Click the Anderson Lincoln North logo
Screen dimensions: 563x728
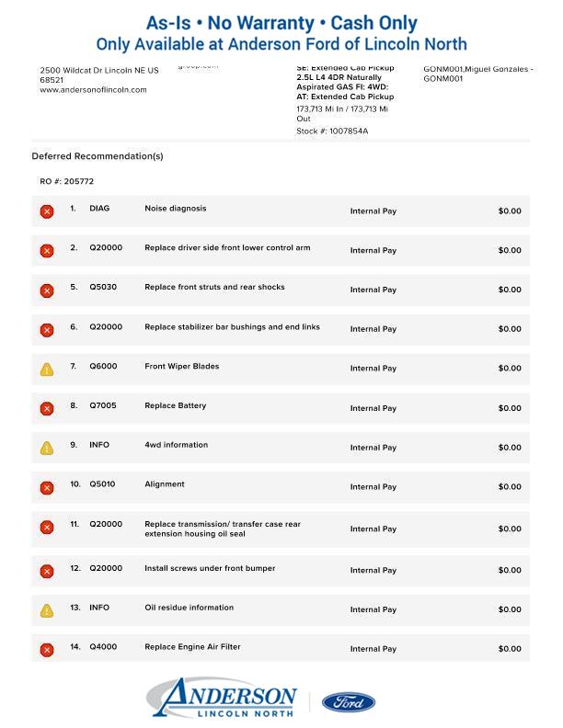(x=223, y=699)
